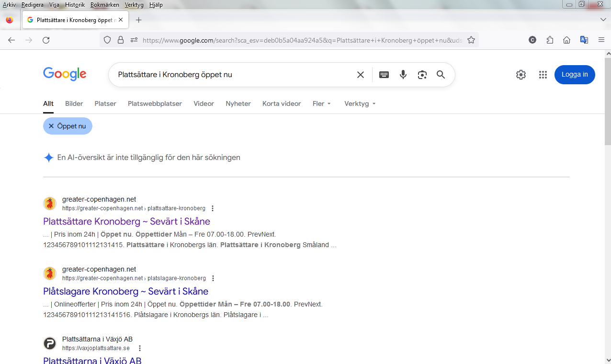This screenshot has width=611, height=364.
Task: Open the on-screen keyboard input tool
Action: click(384, 75)
